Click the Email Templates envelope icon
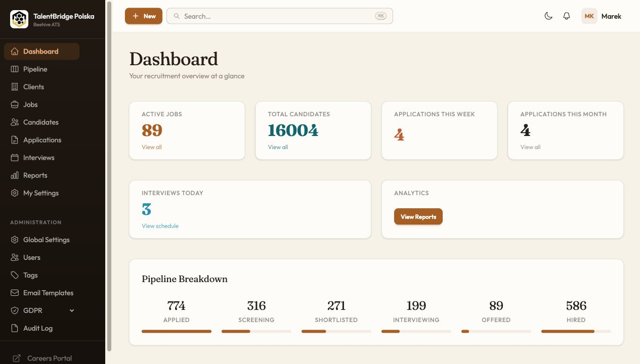Screen dimensions: 640x364 point(15,293)
